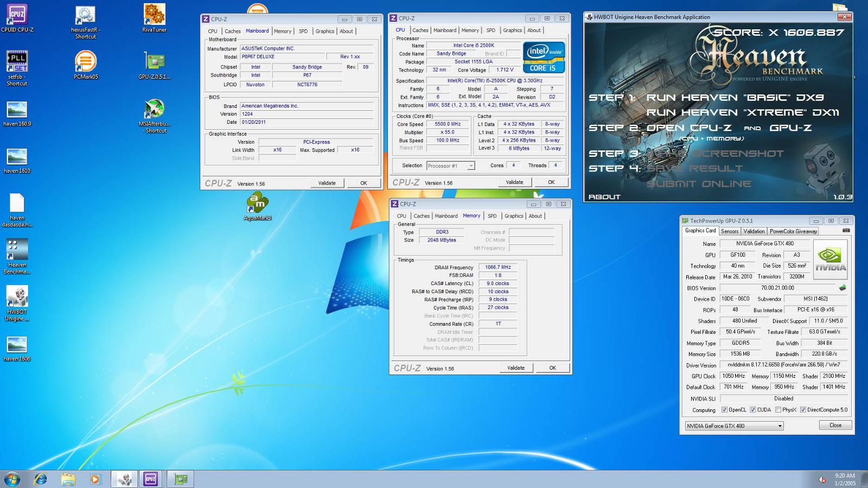The image size is (868, 488).
Task: Open Windows Explorer folder in taskbar
Action: coord(68,479)
